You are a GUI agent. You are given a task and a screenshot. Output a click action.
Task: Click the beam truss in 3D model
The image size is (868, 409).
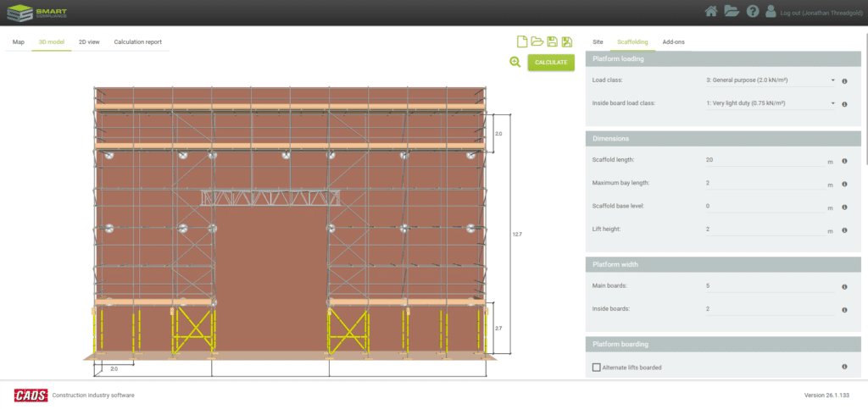(x=271, y=198)
